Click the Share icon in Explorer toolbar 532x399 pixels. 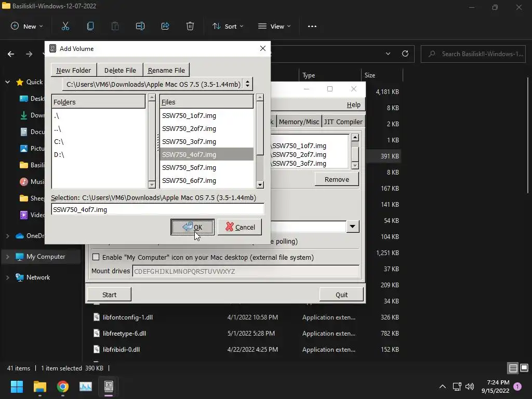pos(165,26)
